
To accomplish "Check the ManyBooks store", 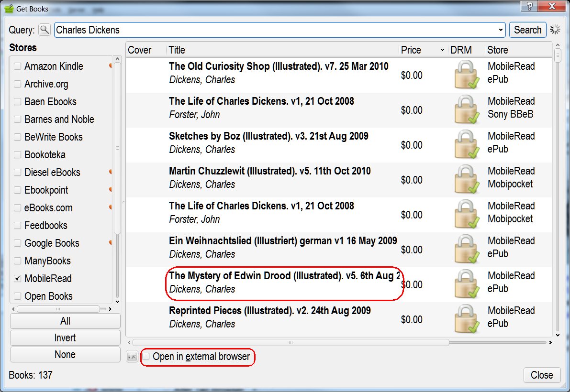I will point(17,261).
